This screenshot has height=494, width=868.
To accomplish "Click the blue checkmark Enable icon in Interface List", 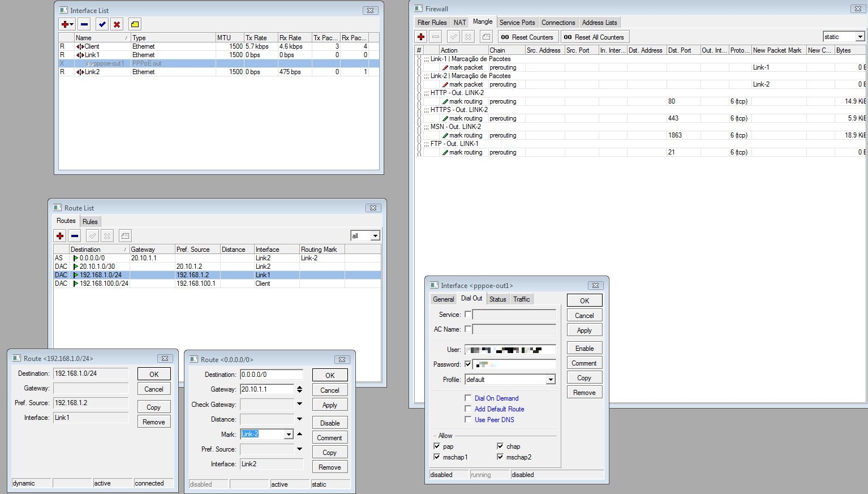I will click(102, 24).
